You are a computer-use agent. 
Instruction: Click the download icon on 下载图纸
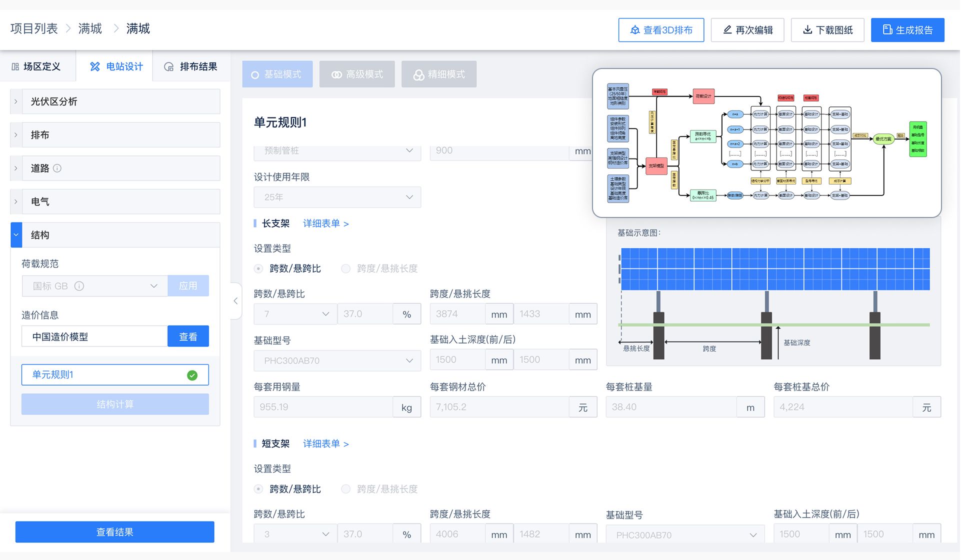pos(807,30)
